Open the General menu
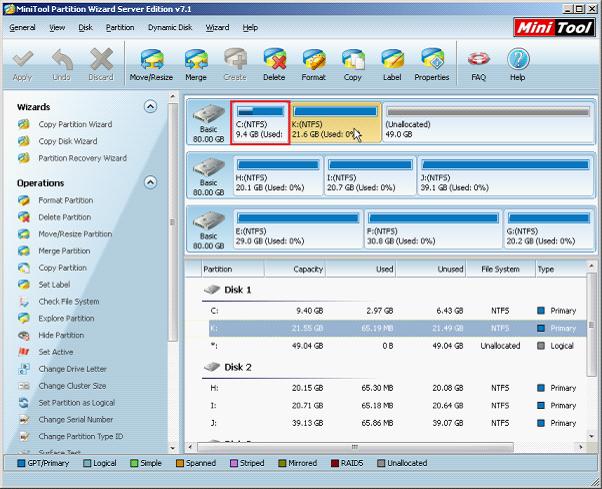Image resolution: width=602 pixels, height=489 pixels. click(x=22, y=28)
